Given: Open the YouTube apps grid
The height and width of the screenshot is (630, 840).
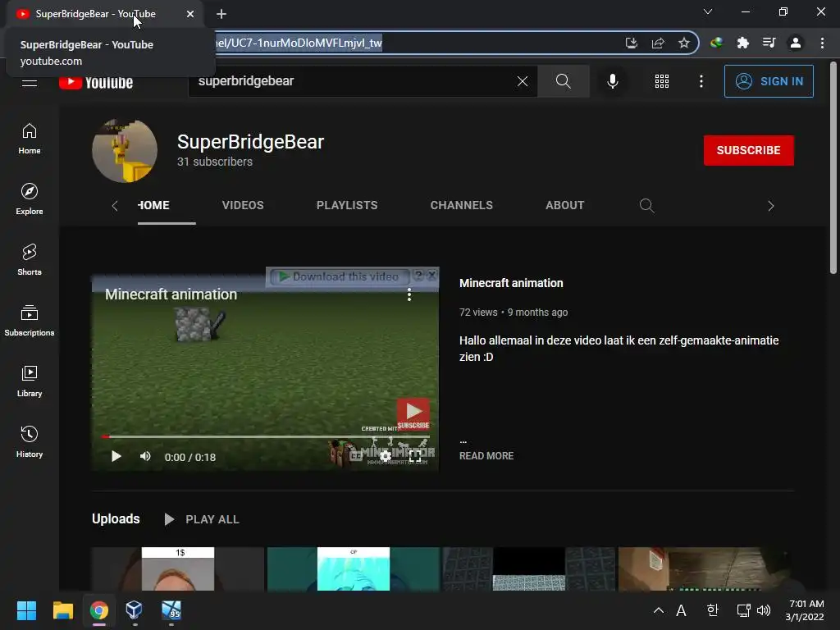Looking at the screenshot, I should click(662, 81).
